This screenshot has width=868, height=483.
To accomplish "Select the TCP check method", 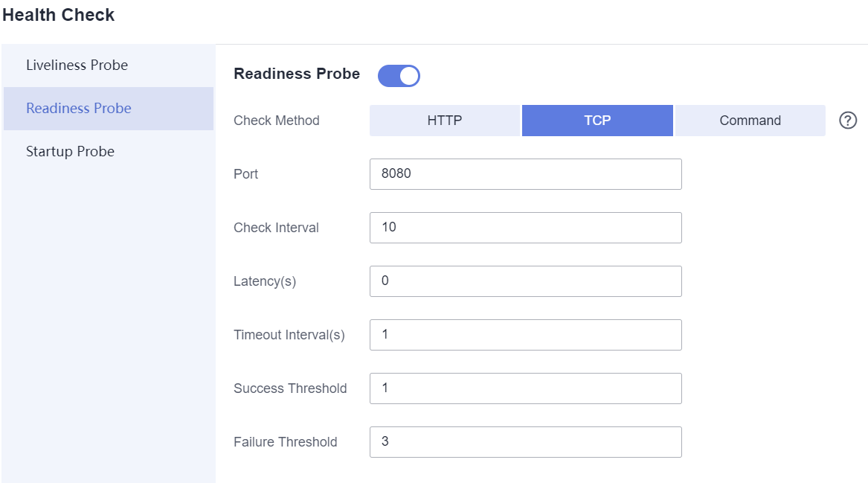I will click(x=597, y=121).
